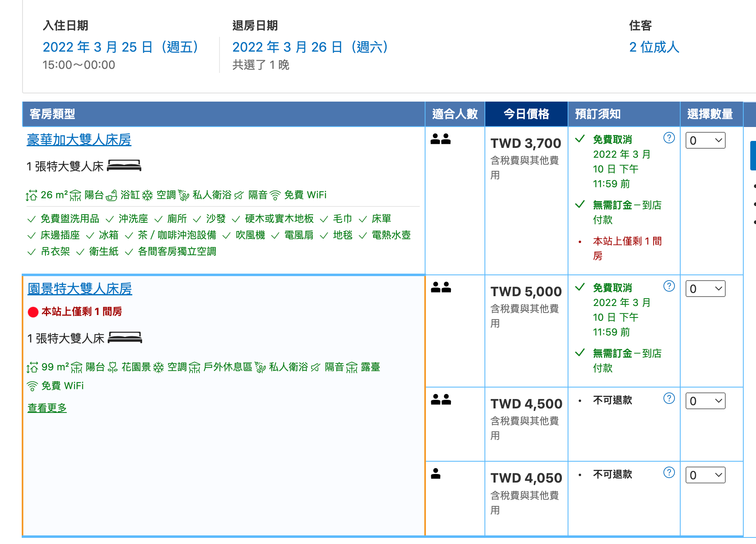Edit the 2 位成人 guest count
This screenshot has height=544, width=756.
coord(654,47)
